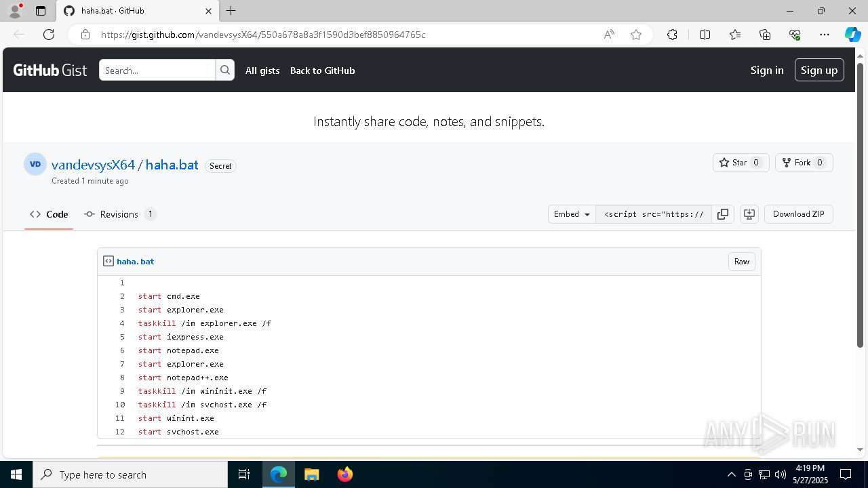Open the Favorites list

click(735, 35)
